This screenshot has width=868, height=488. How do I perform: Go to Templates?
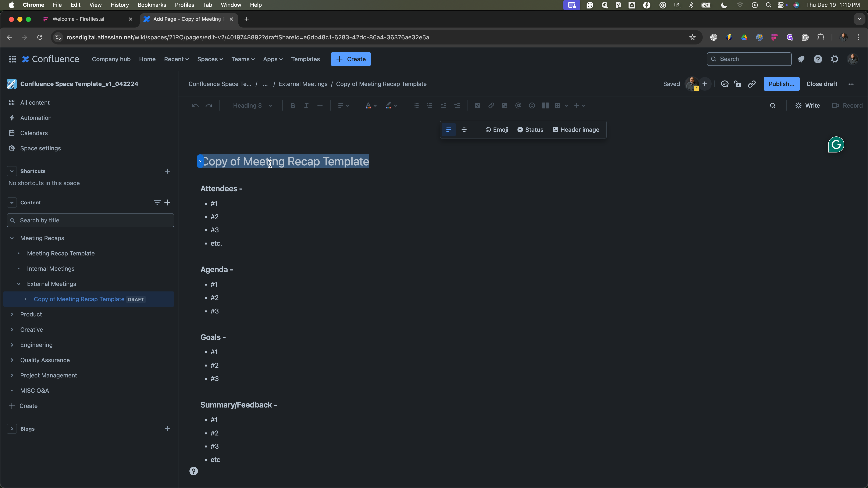pyautogui.click(x=305, y=59)
